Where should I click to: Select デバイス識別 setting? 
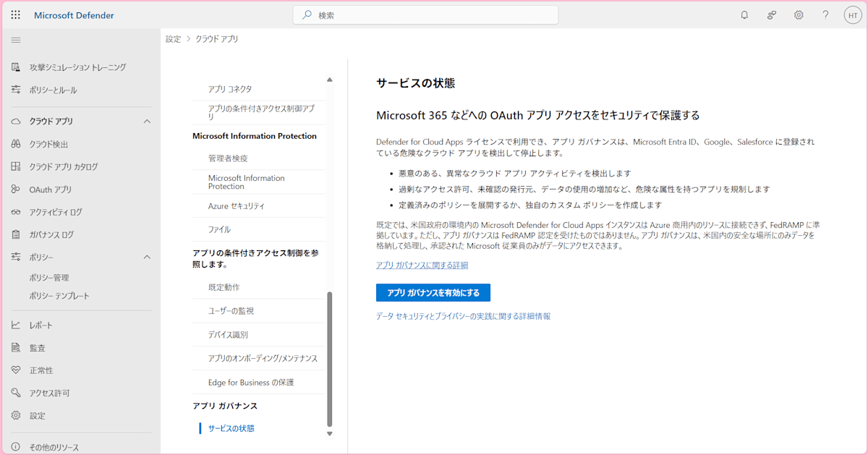(228, 335)
